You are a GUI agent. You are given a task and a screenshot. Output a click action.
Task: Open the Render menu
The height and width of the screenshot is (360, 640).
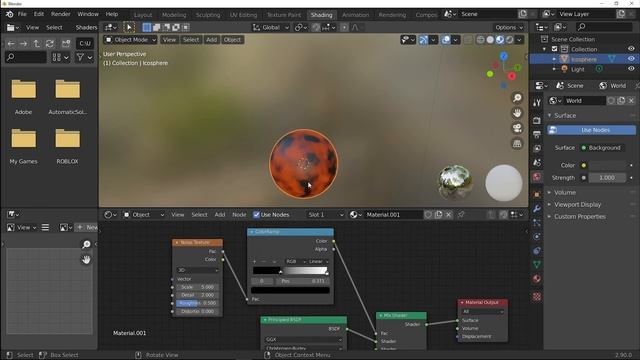pos(60,14)
